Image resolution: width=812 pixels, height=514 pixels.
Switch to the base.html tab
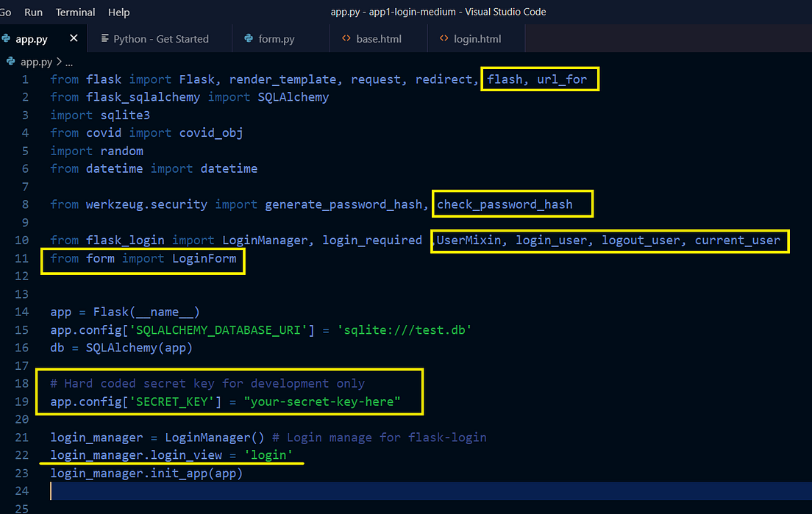pos(377,38)
